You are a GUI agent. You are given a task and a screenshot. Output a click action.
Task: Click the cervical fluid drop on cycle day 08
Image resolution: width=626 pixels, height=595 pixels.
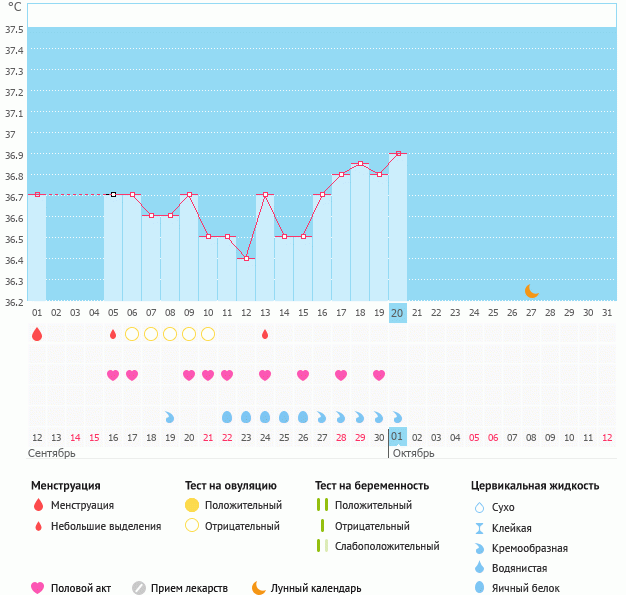[170, 416]
